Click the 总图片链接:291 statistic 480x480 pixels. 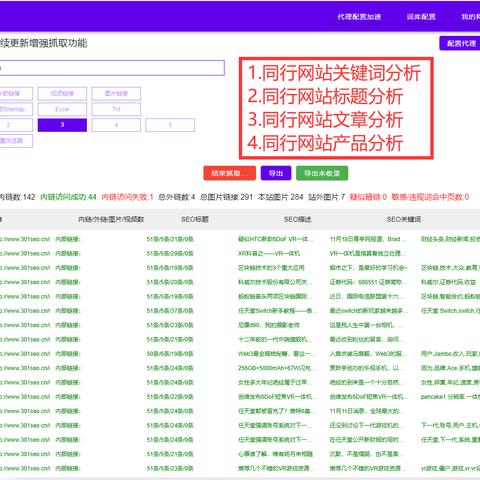pyautogui.click(x=226, y=197)
